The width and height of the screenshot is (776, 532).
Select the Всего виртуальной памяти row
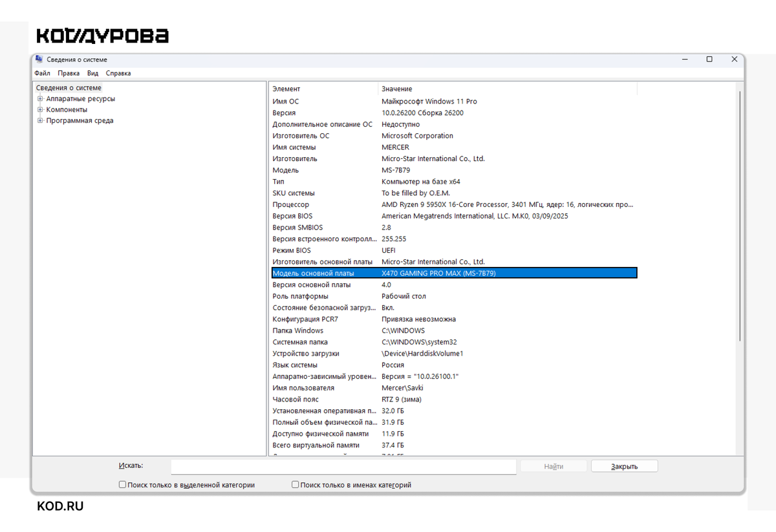tap(453, 445)
